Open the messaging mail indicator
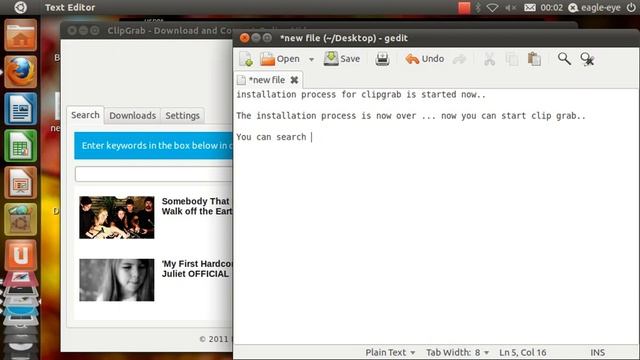Image resolution: width=640 pixels, height=360 pixels. 530,8
